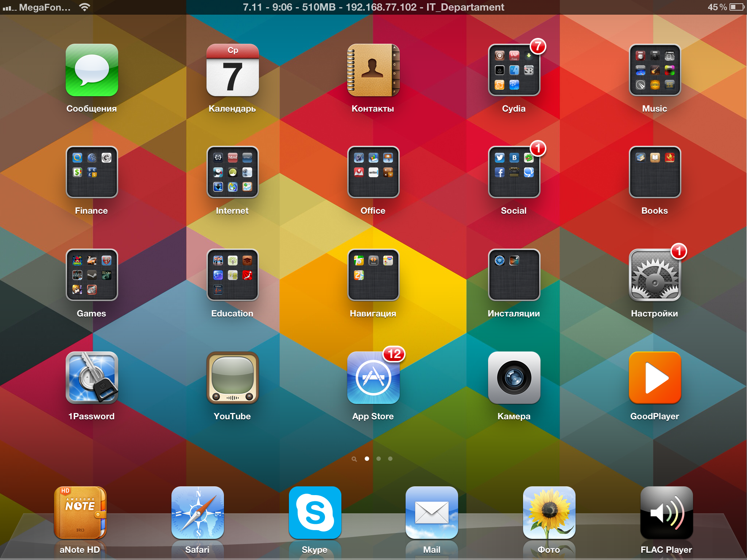Open the 1Password app
This screenshot has width=747, height=560.
[92, 378]
